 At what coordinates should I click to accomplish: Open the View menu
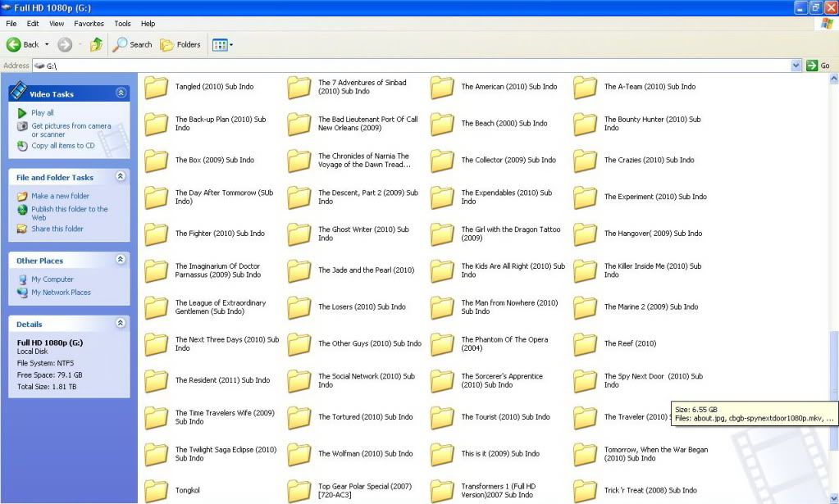click(57, 24)
